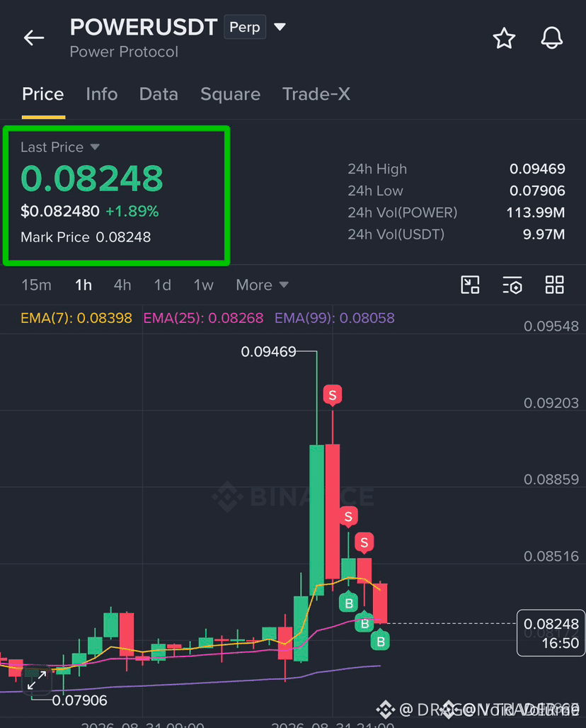This screenshot has height=728, width=586.
Task: Tap the Power Protocol subtitle
Action: pos(124,52)
